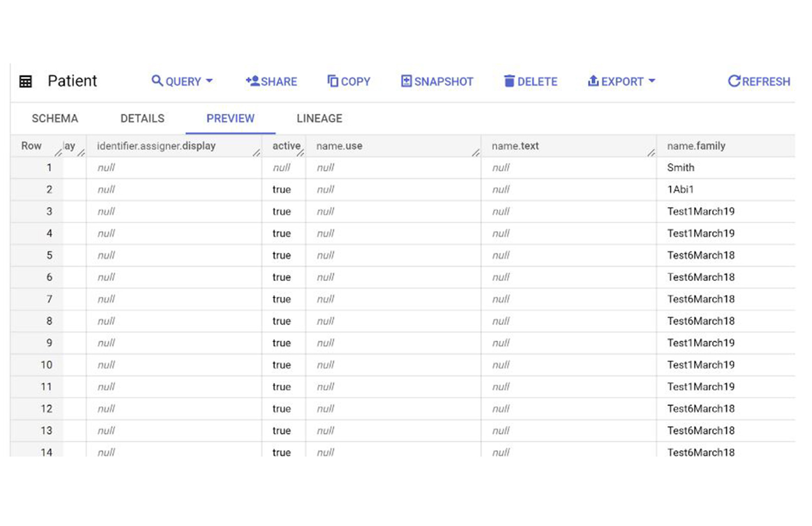Click Test1March19 in row 4

701,233
